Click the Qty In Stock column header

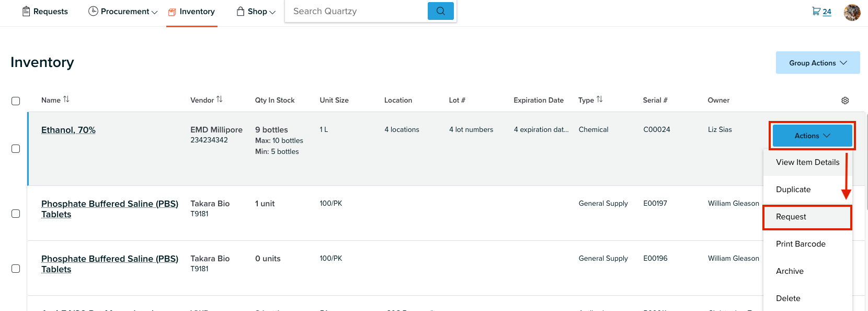point(275,100)
